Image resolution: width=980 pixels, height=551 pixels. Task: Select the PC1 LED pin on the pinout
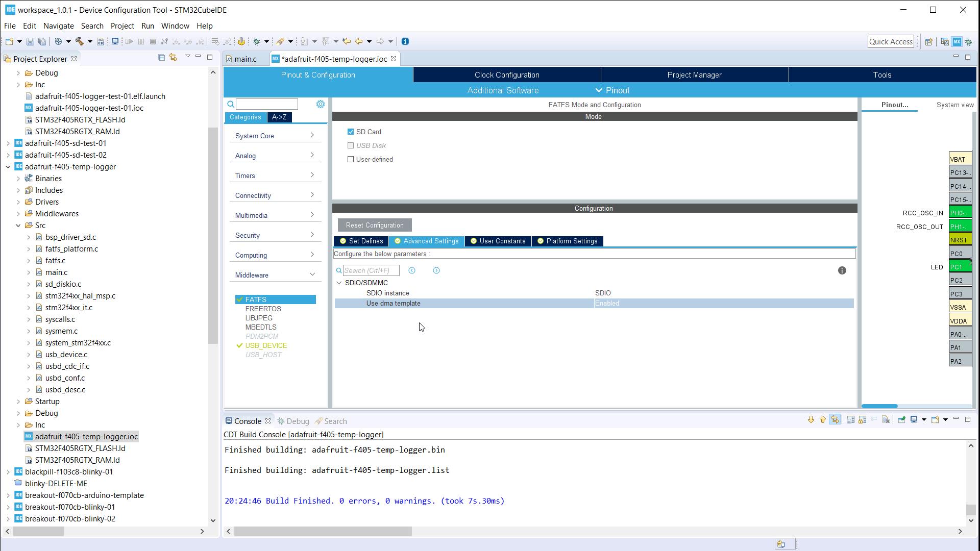[959, 266]
